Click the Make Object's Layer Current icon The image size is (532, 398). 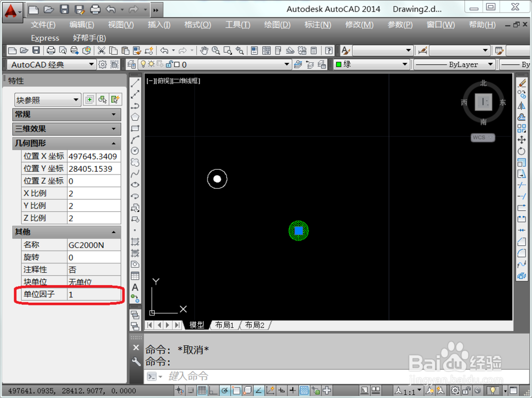click(298, 64)
